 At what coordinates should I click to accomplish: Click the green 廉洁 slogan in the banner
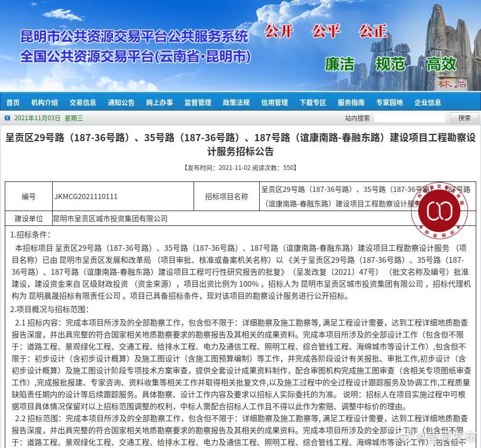340,64
